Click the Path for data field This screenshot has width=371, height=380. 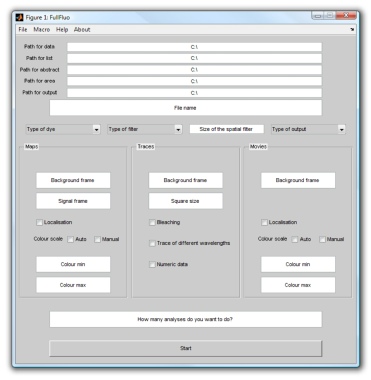[194, 47]
